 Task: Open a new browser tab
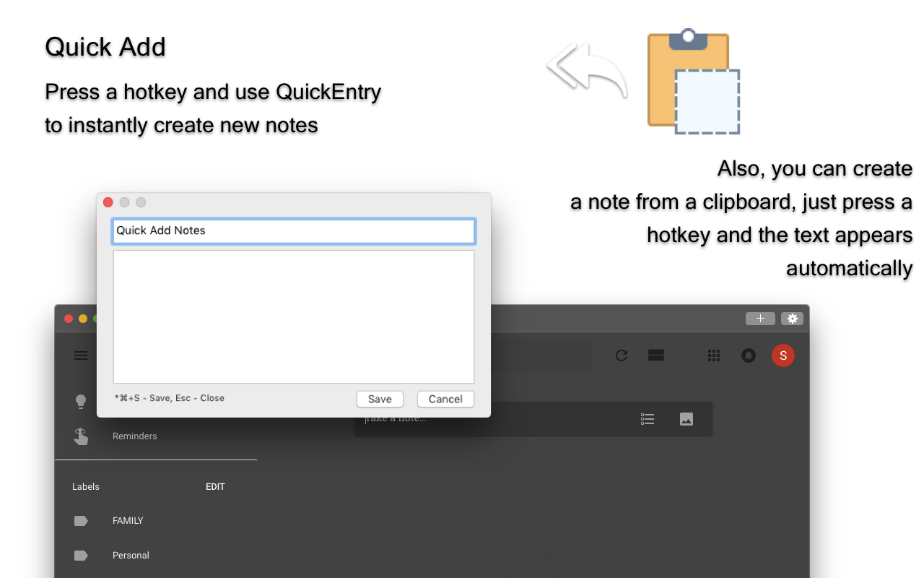760,319
